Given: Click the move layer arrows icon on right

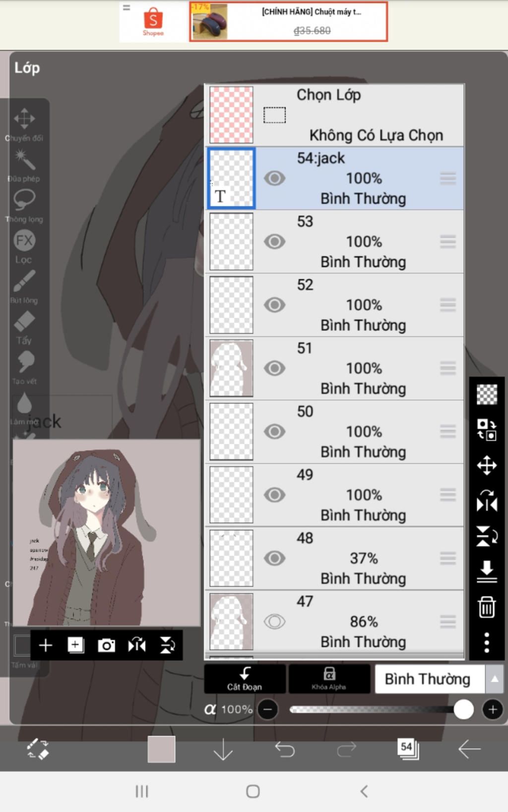Looking at the screenshot, I should [x=487, y=465].
